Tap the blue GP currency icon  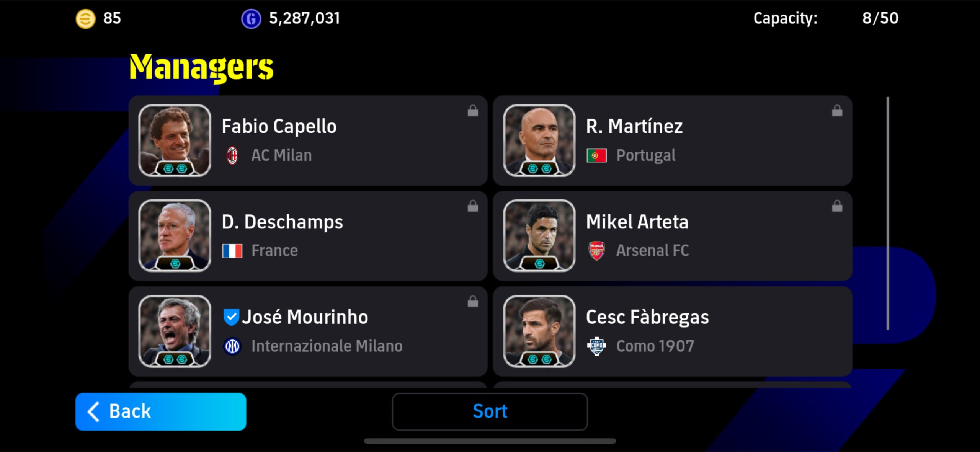[251, 19]
